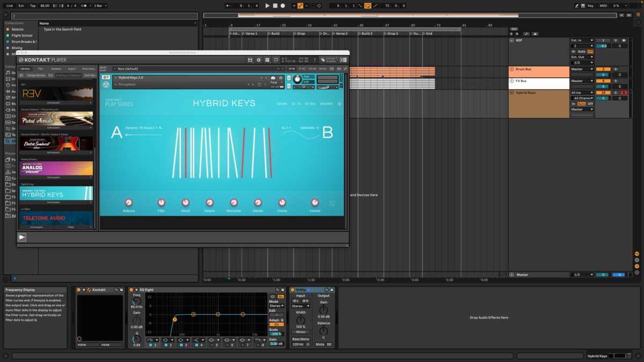The height and width of the screenshot is (362, 644).
Task: Save the Utility device preset
Action: coord(332,290)
